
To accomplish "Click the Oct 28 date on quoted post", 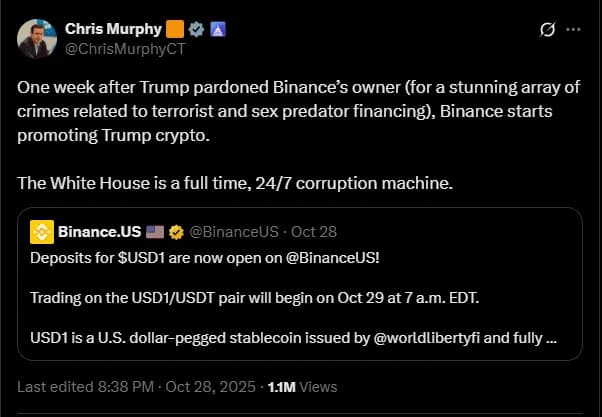I will (315, 232).
